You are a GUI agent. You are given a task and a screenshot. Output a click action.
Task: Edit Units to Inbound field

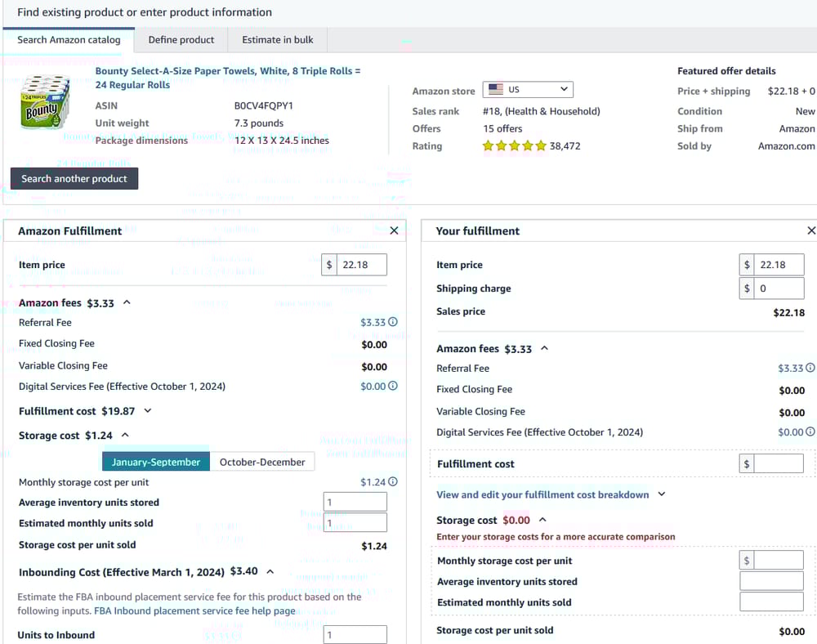click(x=355, y=635)
